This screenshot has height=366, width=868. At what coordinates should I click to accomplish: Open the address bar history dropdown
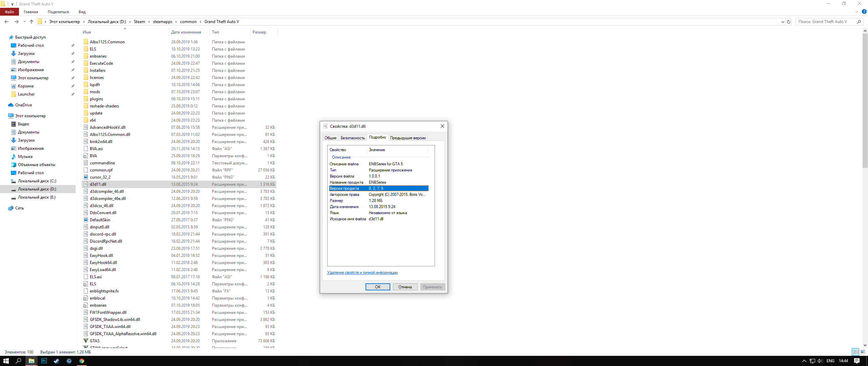point(783,22)
